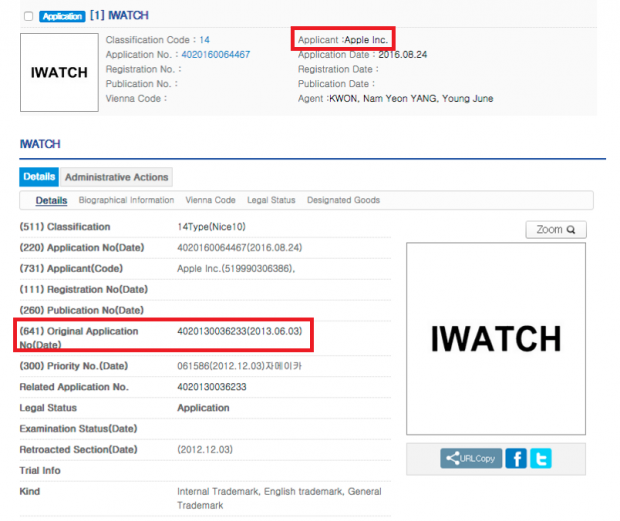Click the large IWATCH trademark image
Image resolution: width=620 pixels, height=521 pixels.
click(x=496, y=339)
